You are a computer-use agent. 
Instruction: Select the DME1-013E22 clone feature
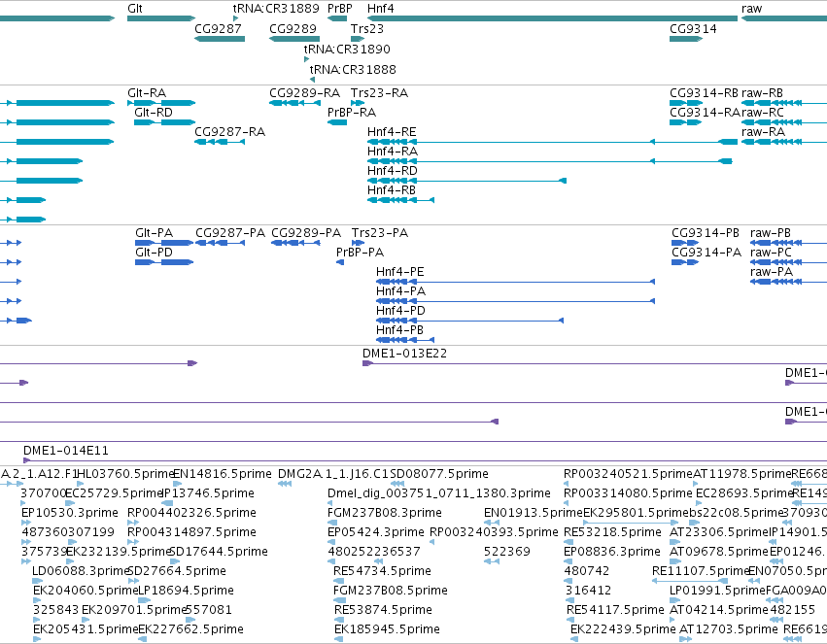[x=595, y=363]
